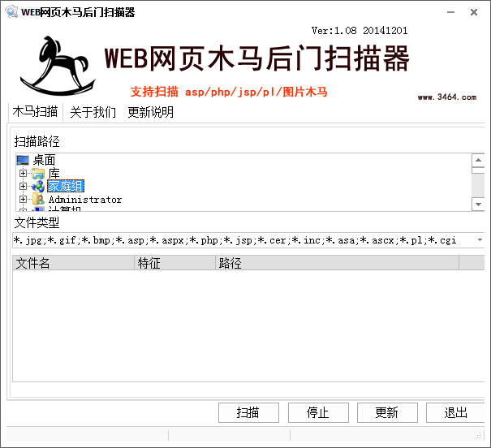
Task: Expand the 家庭组 tree node
Action: tap(24, 186)
